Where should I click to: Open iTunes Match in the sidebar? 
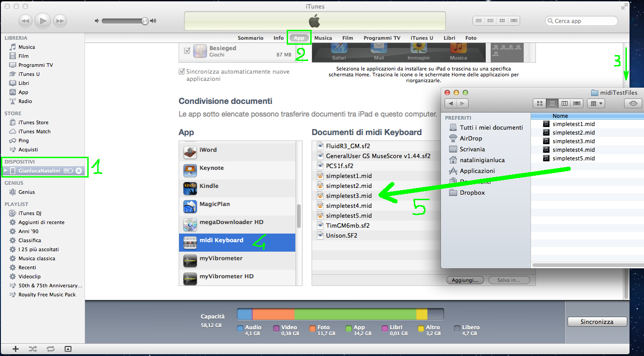click(x=34, y=131)
